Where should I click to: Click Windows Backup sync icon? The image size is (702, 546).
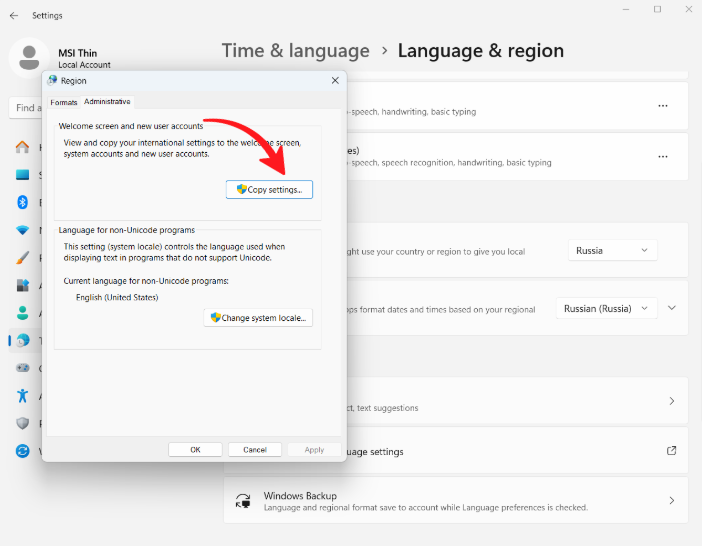243,501
